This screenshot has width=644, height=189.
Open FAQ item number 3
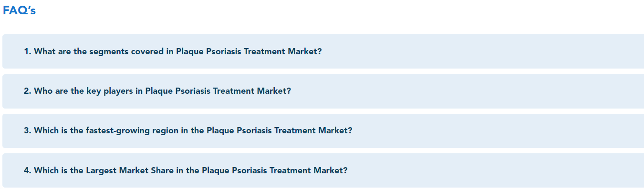323,130
